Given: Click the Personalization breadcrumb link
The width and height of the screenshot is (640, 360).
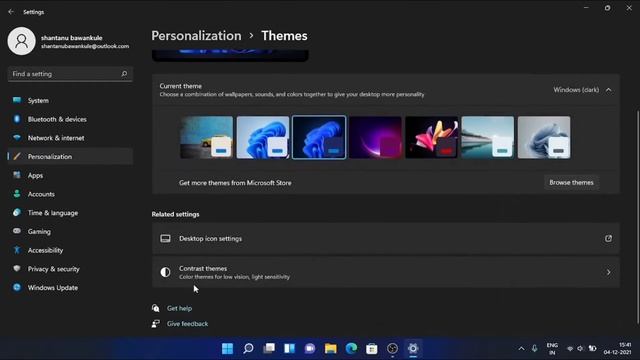Looking at the screenshot, I should [x=196, y=36].
